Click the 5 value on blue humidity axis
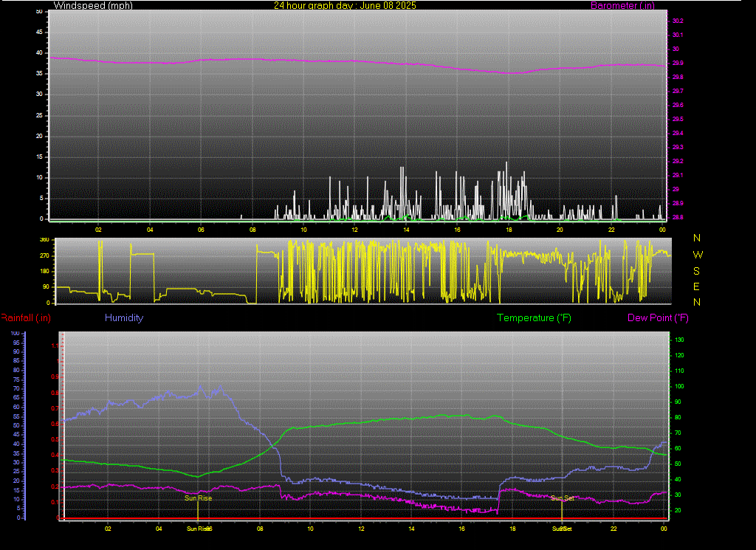Image resolution: width=756 pixels, height=550 pixels. 18,509
